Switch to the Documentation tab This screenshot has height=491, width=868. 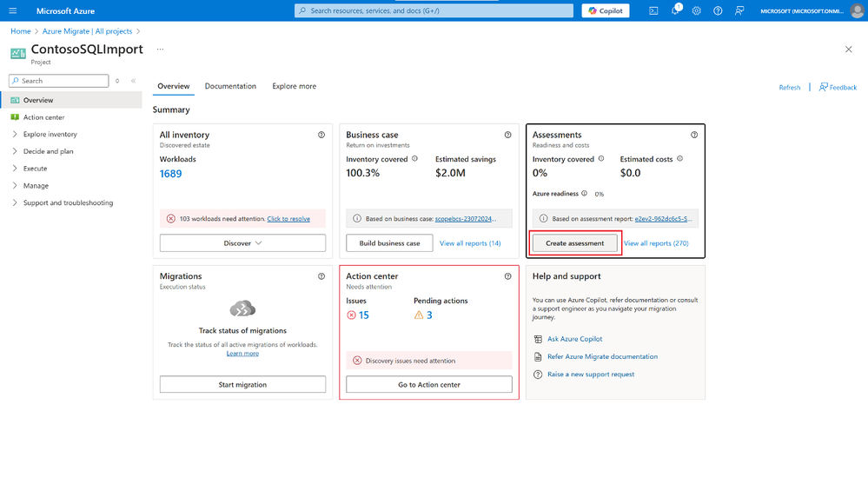230,86
